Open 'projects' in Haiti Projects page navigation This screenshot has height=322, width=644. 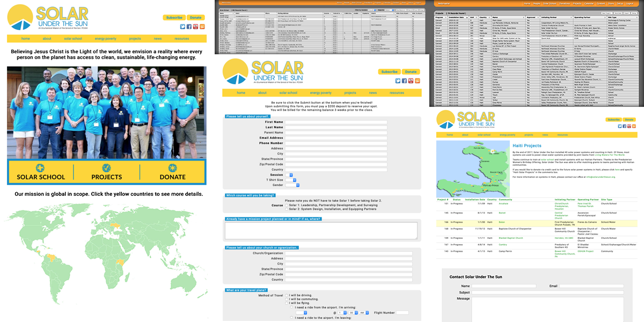point(529,135)
